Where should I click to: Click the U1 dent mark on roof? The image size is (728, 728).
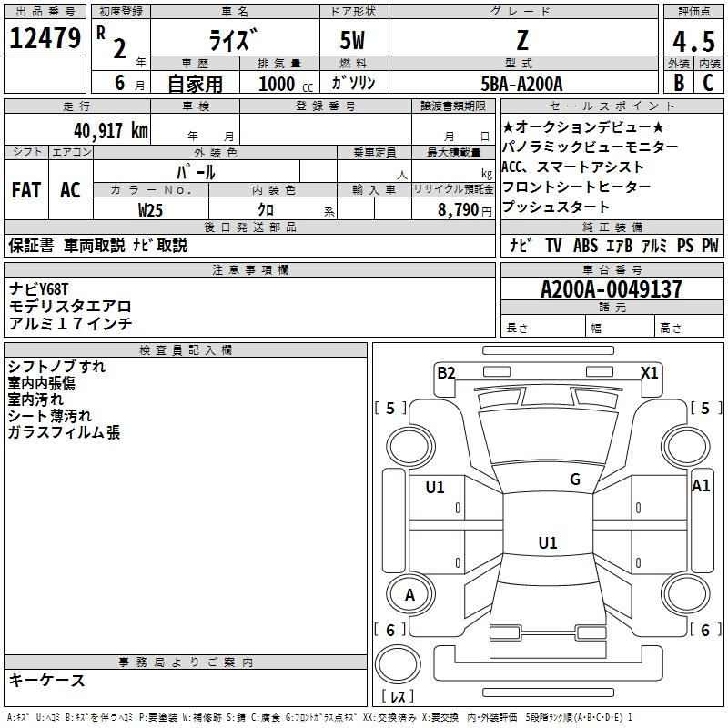pos(548,542)
